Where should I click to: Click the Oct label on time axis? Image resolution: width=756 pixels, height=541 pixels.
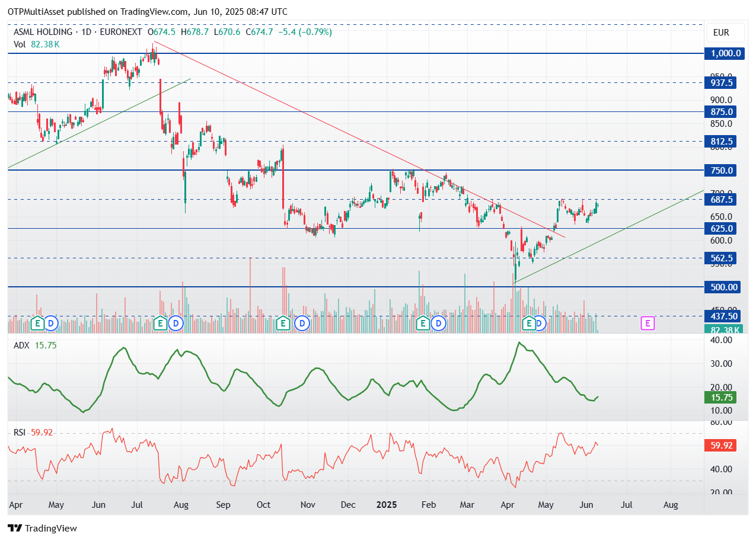coord(263,505)
